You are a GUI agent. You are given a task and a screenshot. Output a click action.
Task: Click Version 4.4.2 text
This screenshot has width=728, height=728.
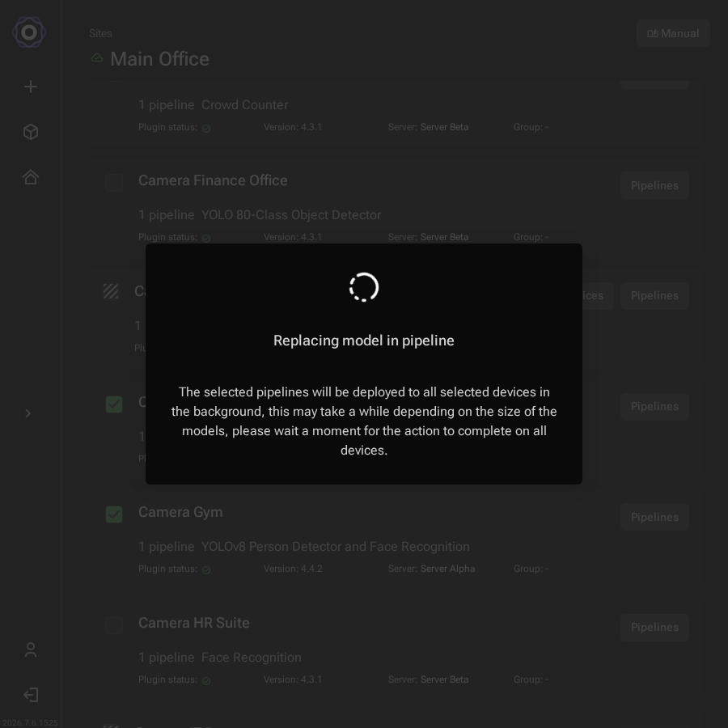point(293,569)
